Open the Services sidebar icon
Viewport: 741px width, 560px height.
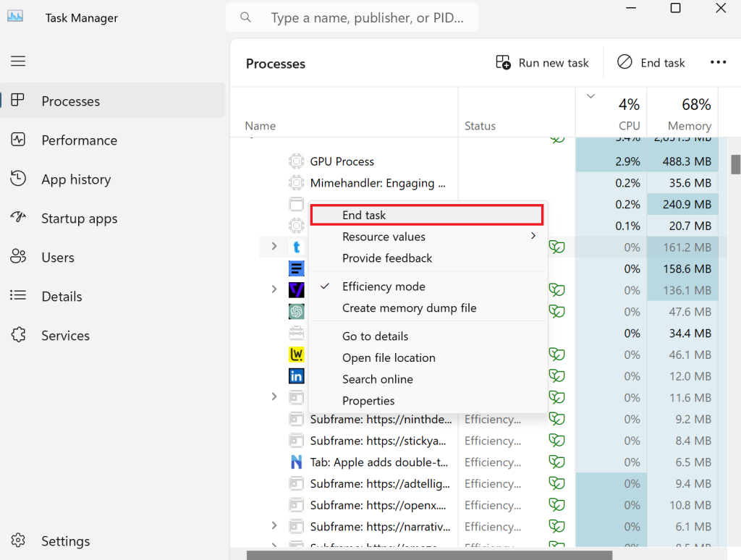point(17,335)
